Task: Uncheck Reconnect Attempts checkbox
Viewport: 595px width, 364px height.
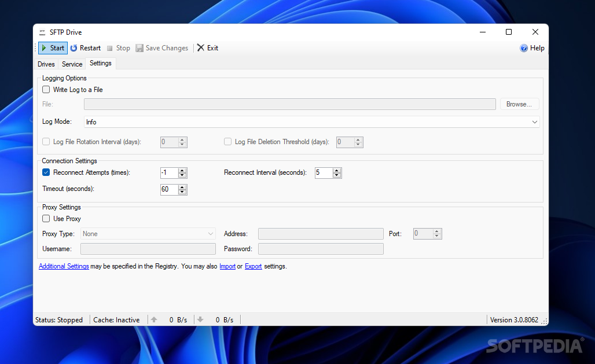Action: click(46, 172)
